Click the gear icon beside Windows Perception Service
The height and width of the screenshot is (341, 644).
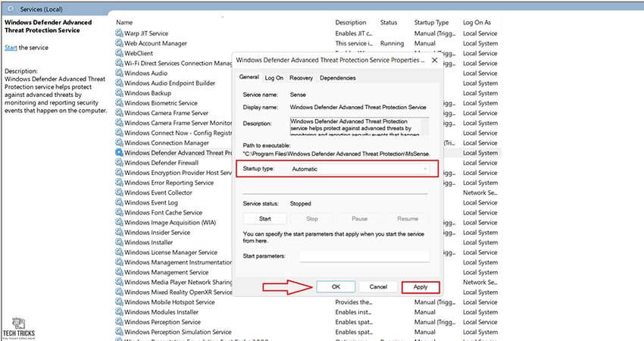pos(119,322)
